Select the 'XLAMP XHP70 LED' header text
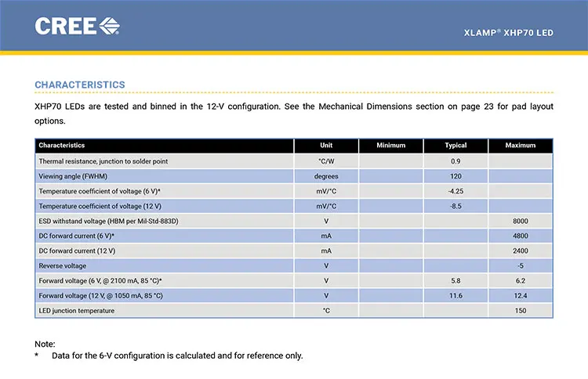This screenshot has width=588, height=379. pos(509,33)
